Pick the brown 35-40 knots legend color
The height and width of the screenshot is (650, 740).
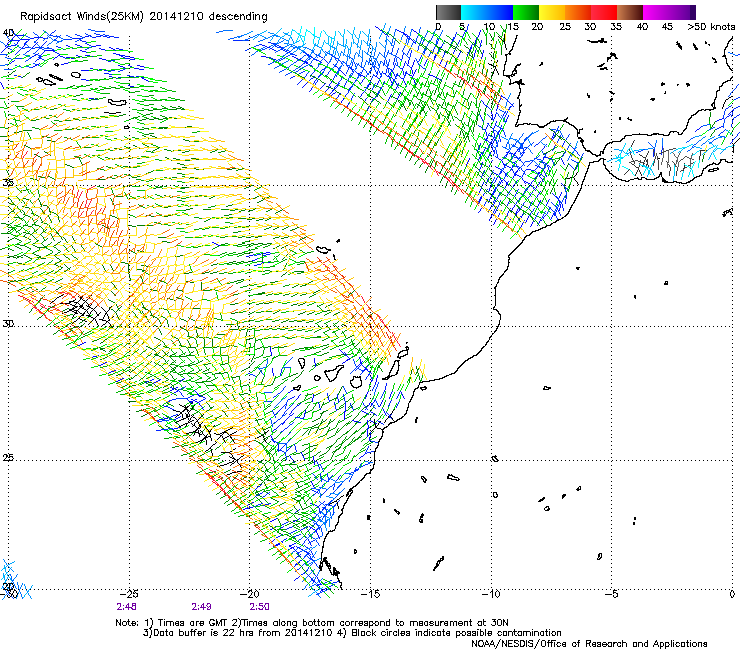click(x=630, y=12)
